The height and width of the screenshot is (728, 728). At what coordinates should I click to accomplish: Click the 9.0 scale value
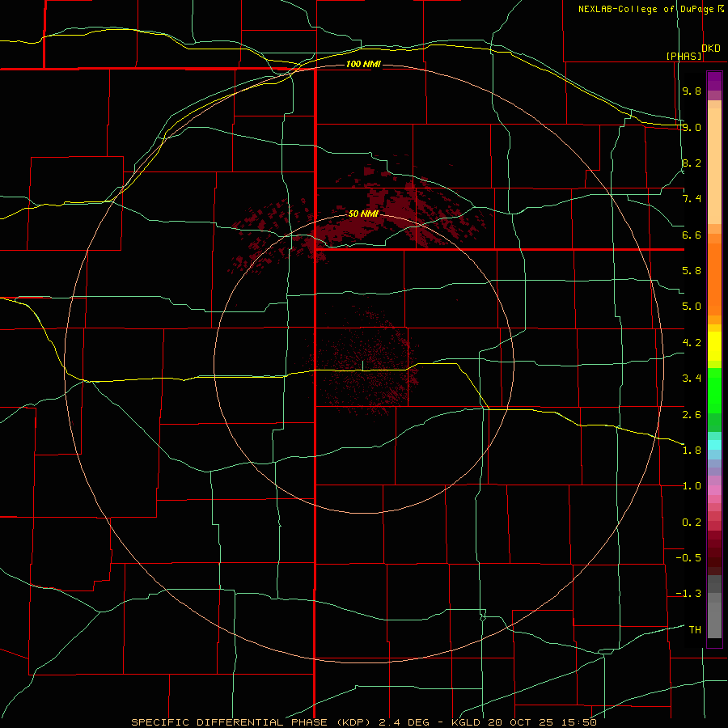(x=692, y=127)
